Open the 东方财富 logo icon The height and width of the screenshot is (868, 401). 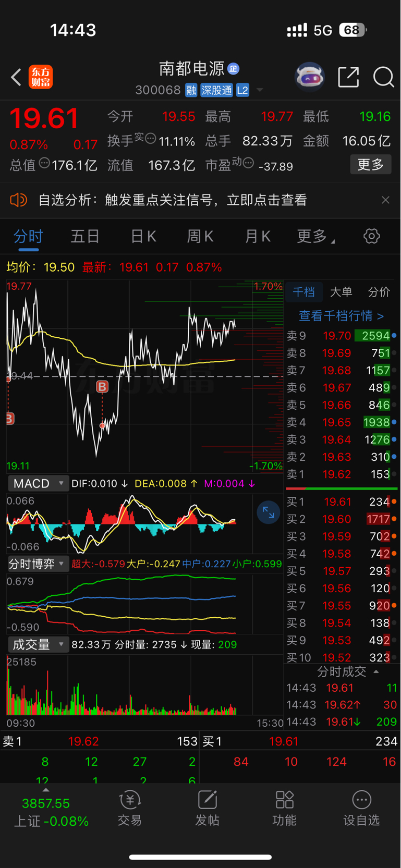coord(41,77)
